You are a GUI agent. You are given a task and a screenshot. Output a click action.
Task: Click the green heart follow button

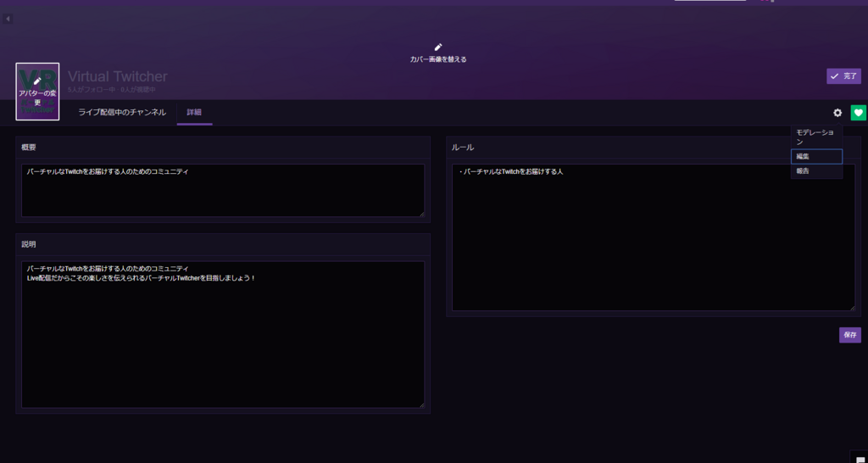pyautogui.click(x=858, y=113)
